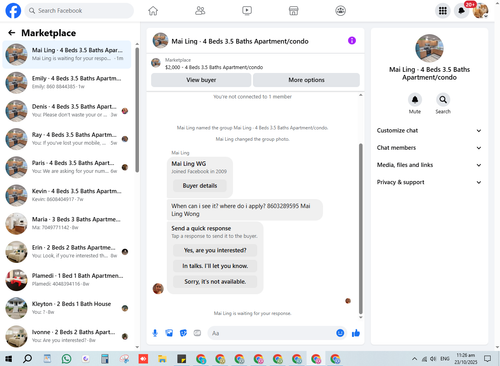500x366 pixels.
Task: Open the apps grid menu icon
Action: pyautogui.click(x=443, y=11)
